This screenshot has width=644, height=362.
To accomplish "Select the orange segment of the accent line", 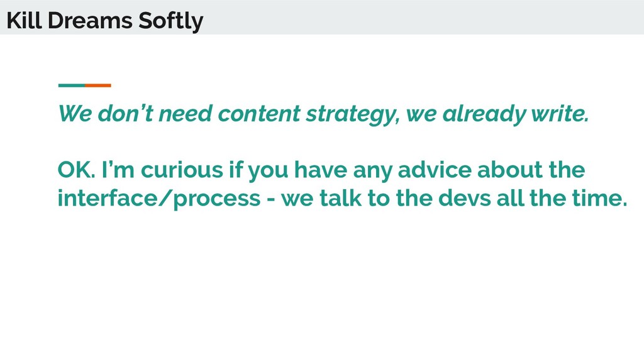I will point(98,85).
